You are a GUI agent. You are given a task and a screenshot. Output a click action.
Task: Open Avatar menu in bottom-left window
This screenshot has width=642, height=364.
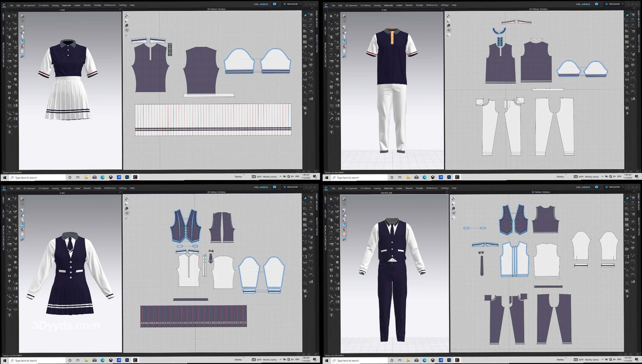77,188
